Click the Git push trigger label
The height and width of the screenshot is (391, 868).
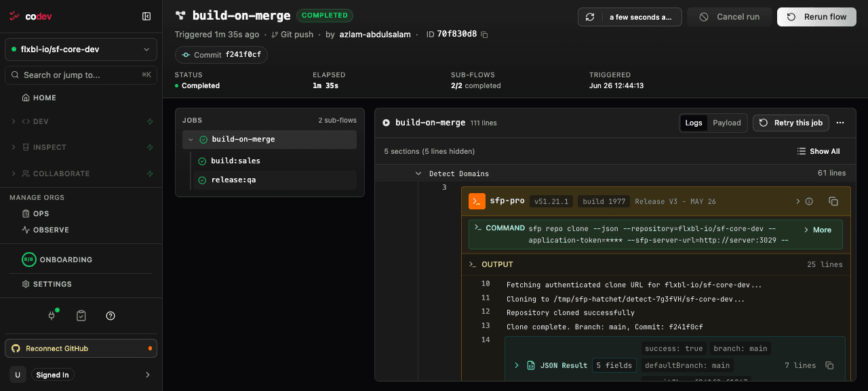[x=293, y=34]
